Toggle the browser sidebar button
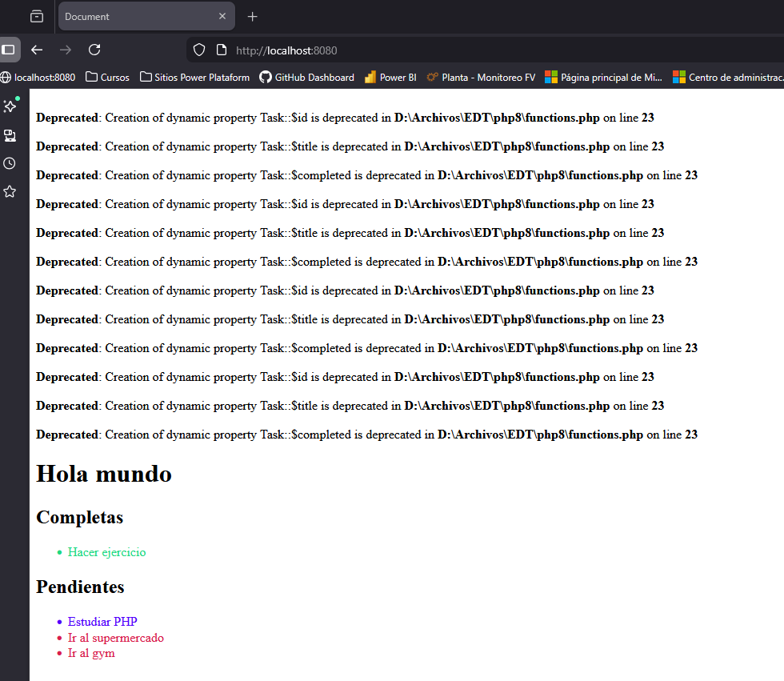784x681 pixels. click(x=8, y=50)
